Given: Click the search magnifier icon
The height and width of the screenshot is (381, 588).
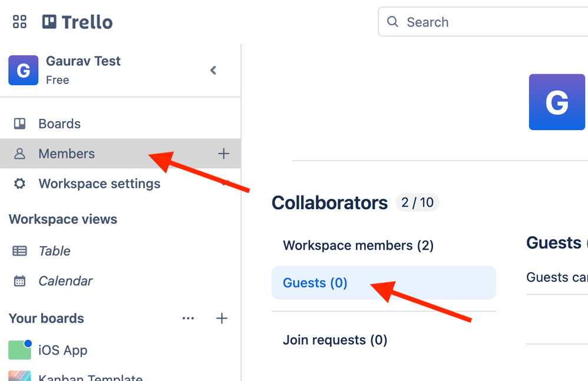Looking at the screenshot, I should coord(392,22).
